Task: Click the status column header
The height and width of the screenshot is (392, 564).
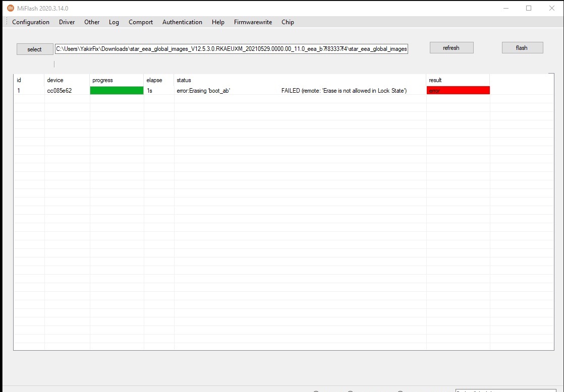Action: click(x=300, y=80)
